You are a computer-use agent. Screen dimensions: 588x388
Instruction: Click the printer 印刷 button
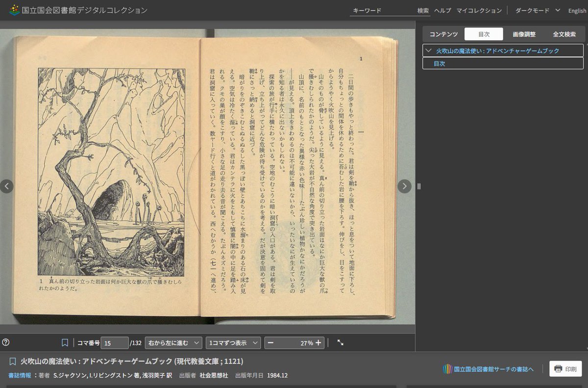click(x=565, y=369)
